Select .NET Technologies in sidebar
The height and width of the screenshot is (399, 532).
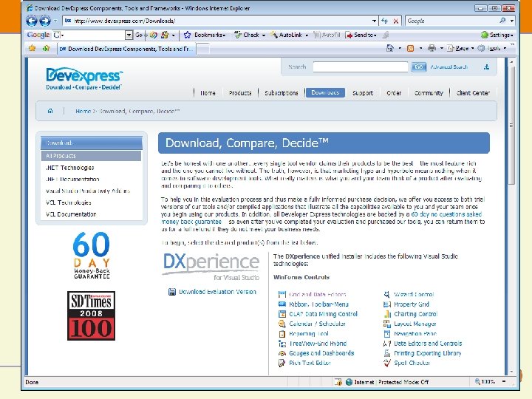[70, 168]
